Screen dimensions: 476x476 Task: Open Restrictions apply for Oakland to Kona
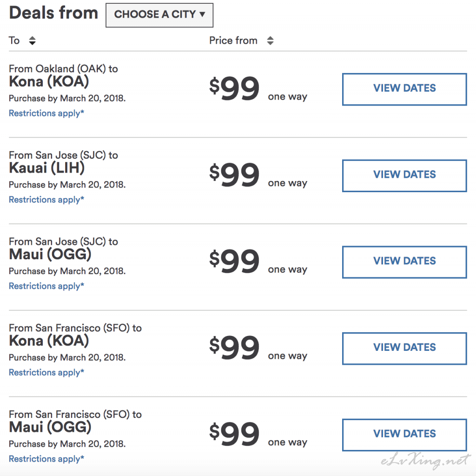(46, 113)
